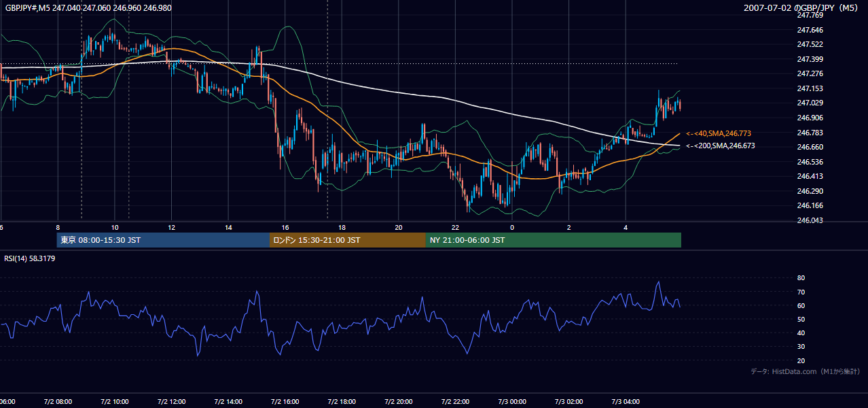Screen dimensions: 868x408
Task: Click the 7/3 04:00 date-time label
Action: click(626, 401)
